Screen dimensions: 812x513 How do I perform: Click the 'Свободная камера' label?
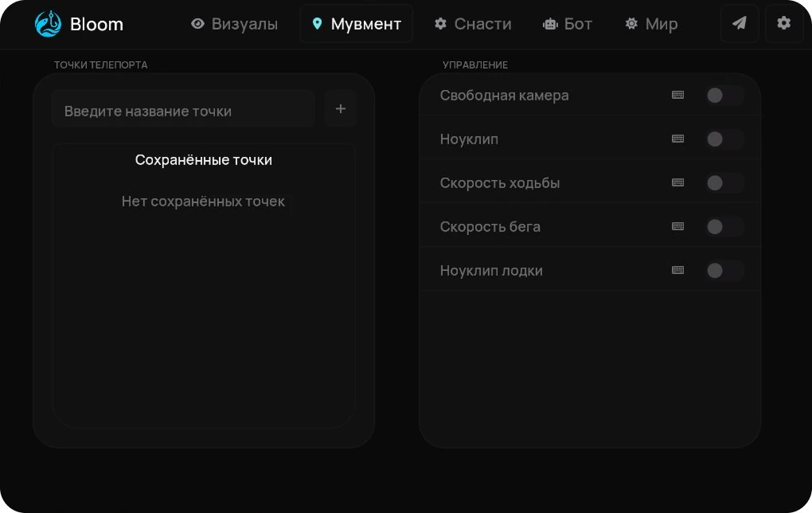pos(505,96)
